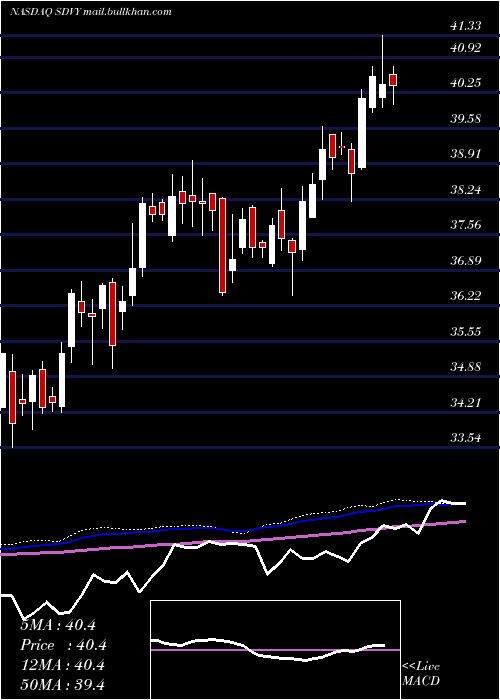Click the 36.22 price axis label
The height and width of the screenshot is (700, 500).
(x=466, y=296)
